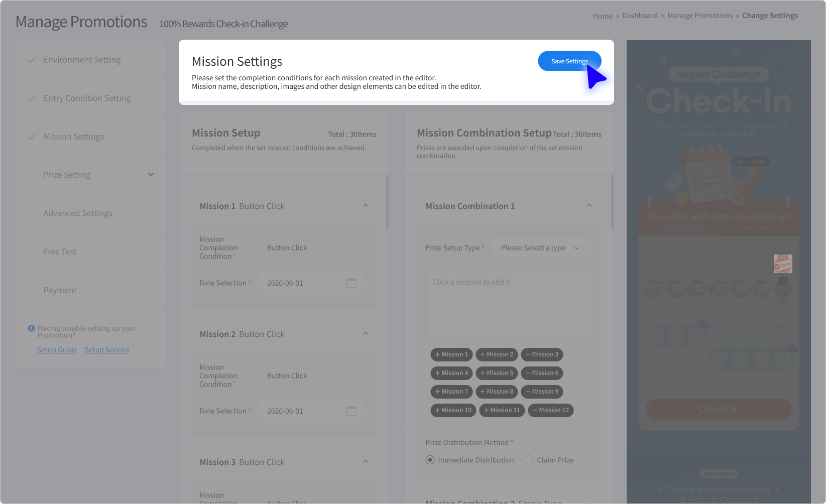Add Mission 1 to combination
The height and width of the screenshot is (504, 826).
coord(451,354)
